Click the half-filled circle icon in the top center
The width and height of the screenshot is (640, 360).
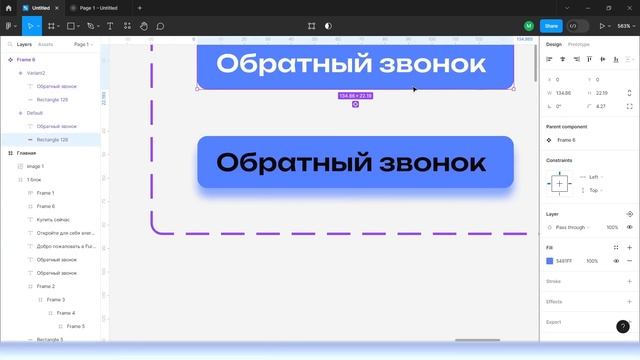point(328,26)
